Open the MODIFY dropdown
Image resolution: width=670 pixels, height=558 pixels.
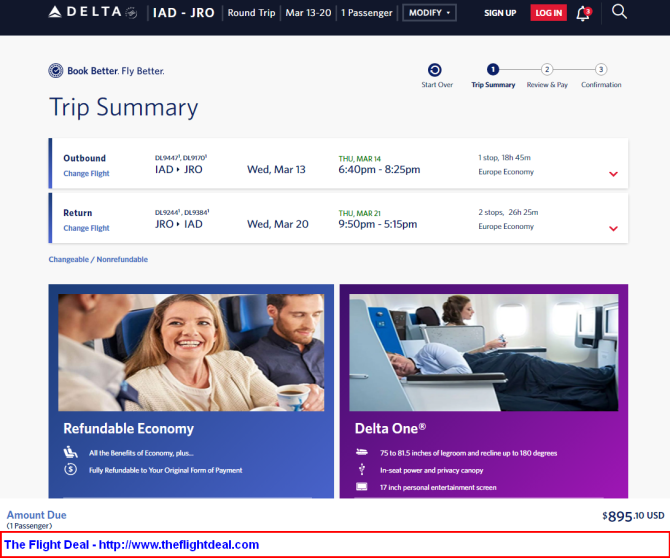pyautogui.click(x=429, y=13)
